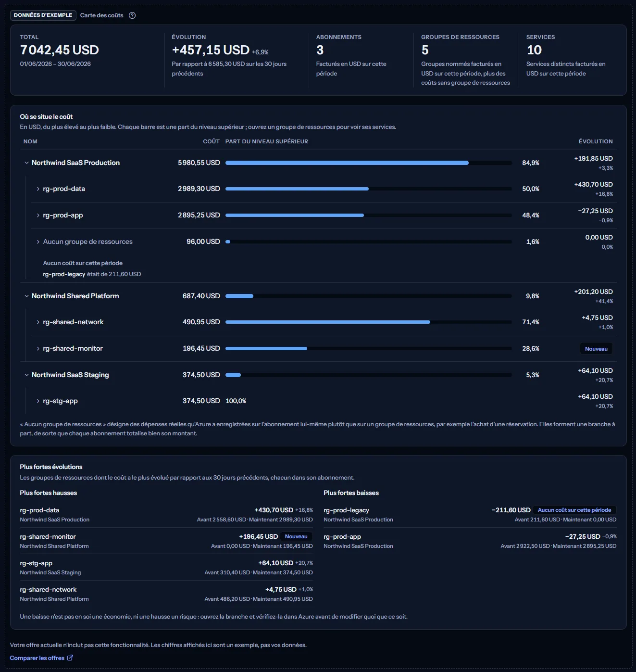Select the ÉVOLUTION column header in the table

[596, 141]
